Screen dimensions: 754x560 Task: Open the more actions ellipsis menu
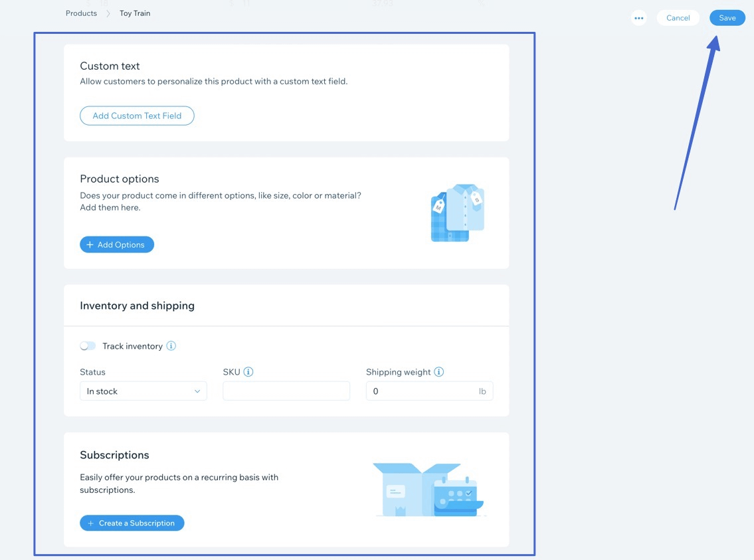(x=638, y=18)
